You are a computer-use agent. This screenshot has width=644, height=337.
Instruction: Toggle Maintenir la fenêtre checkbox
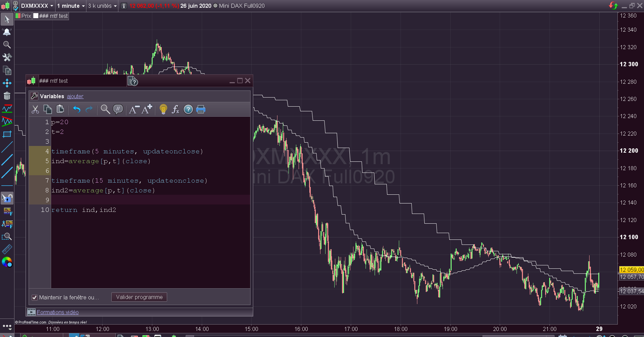tap(34, 297)
